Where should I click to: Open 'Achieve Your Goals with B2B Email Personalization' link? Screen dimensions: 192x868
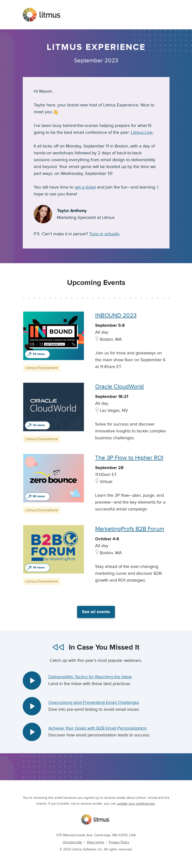tap(97, 728)
